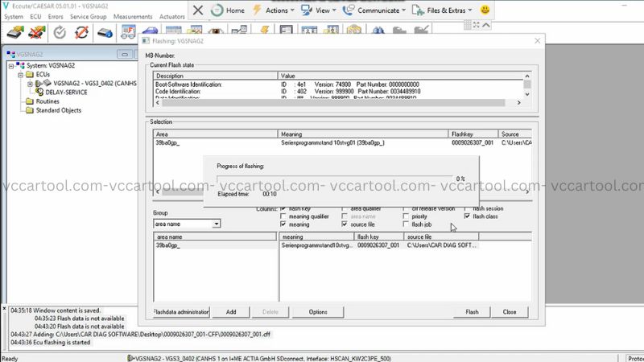Screen dimensions: 644x362
Task: Enable the flash job checkbox
Action: (x=406, y=224)
